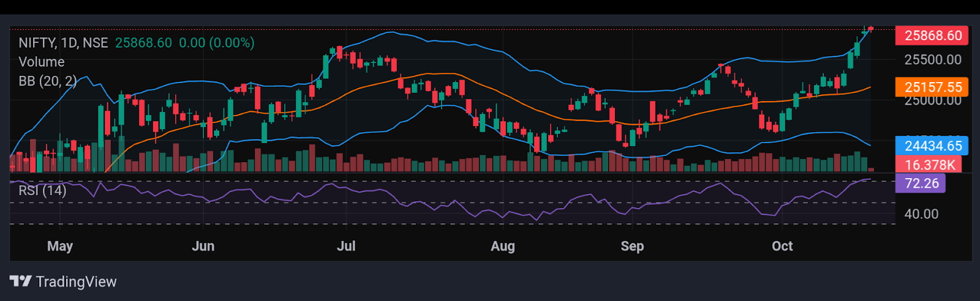980x301 pixels.
Task: Click the 40.00 RSI axis label
Action: click(921, 214)
